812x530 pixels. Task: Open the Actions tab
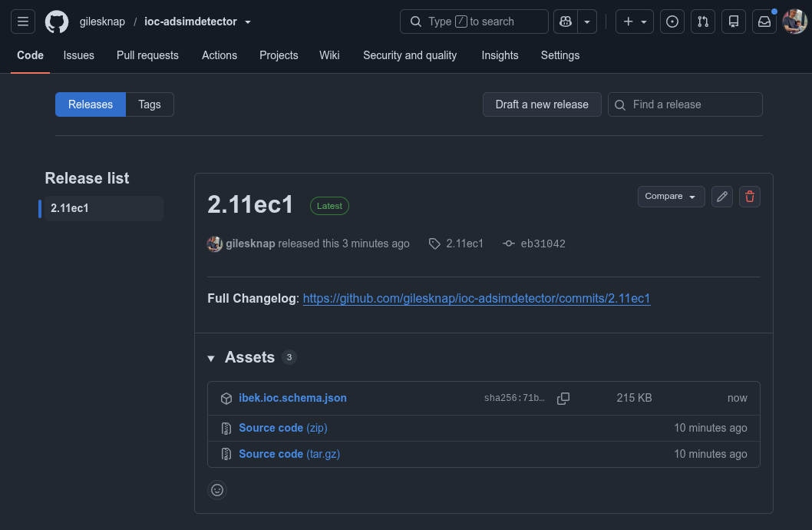(x=220, y=55)
